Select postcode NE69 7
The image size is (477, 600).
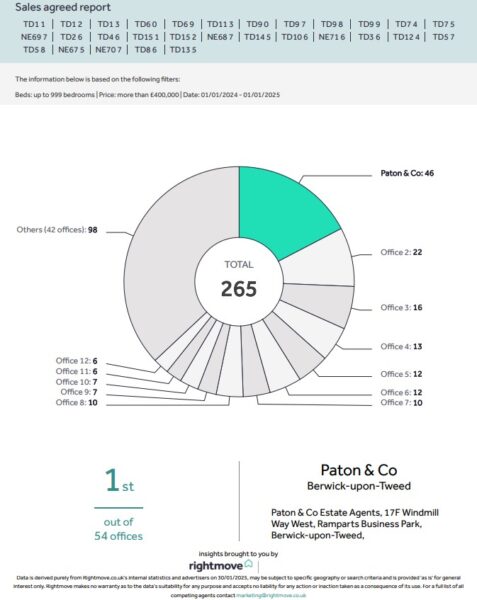click(34, 37)
